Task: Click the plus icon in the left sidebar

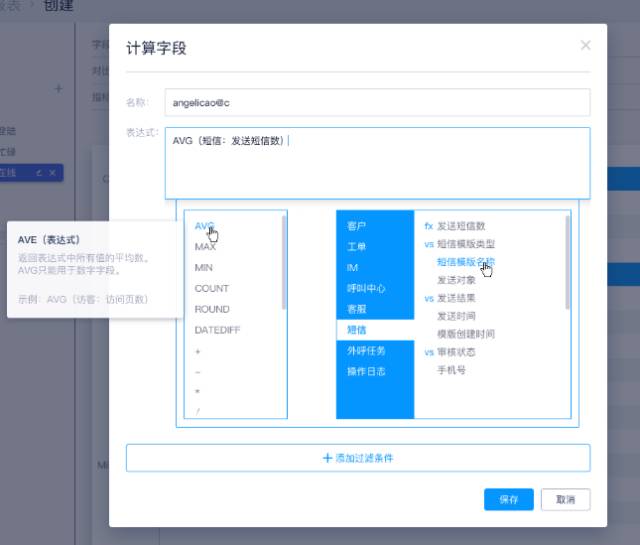Action: click(58, 89)
